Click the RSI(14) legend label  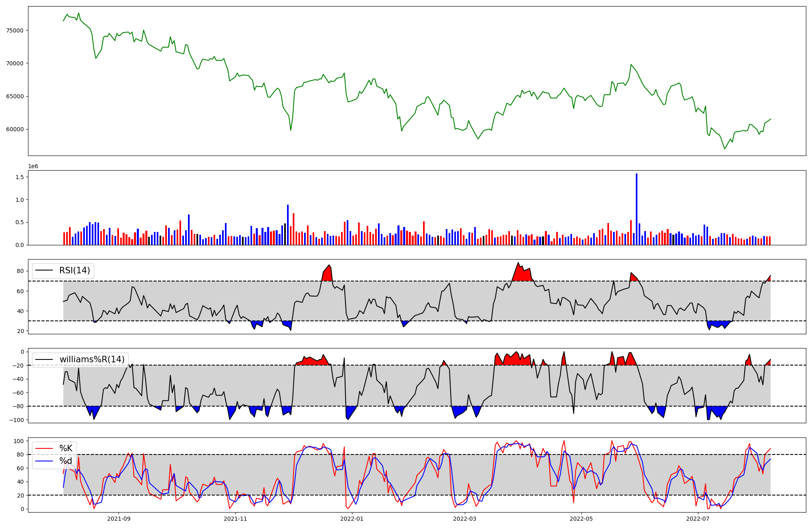coord(75,270)
